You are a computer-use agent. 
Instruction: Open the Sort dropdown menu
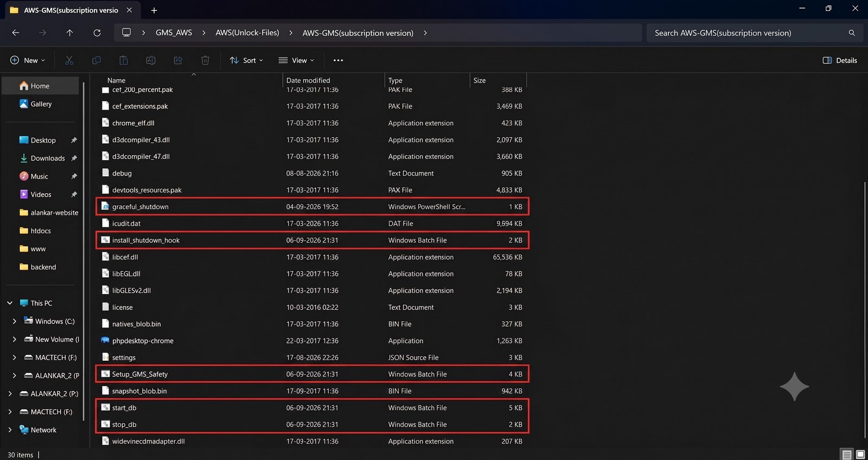click(246, 60)
